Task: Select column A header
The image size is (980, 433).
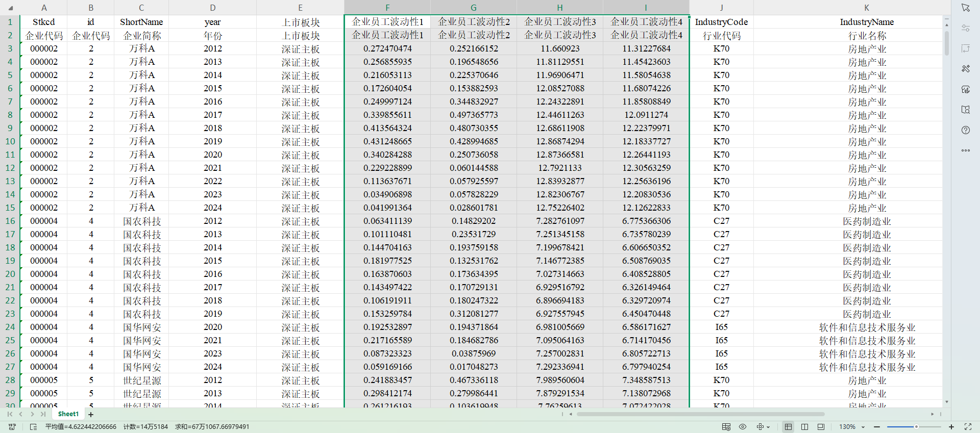Action: pyautogui.click(x=44, y=8)
